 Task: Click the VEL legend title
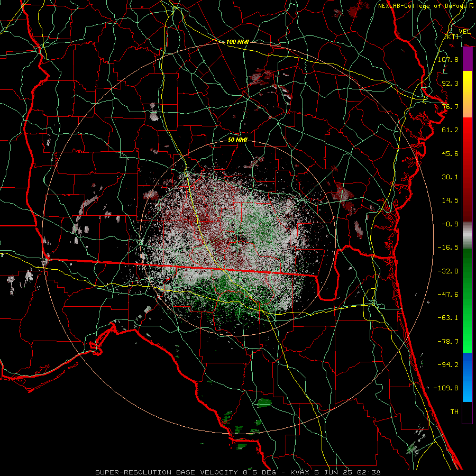(464, 32)
